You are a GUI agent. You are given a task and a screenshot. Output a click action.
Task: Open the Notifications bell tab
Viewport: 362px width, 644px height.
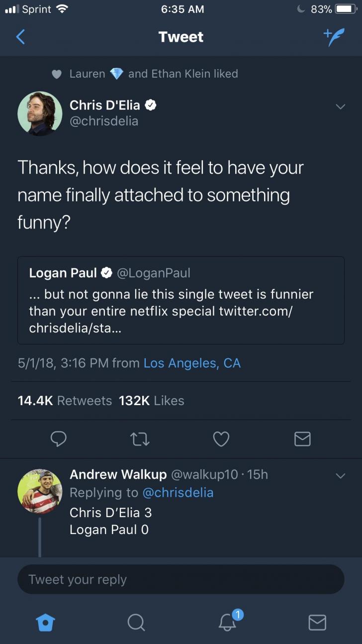click(226, 622)
